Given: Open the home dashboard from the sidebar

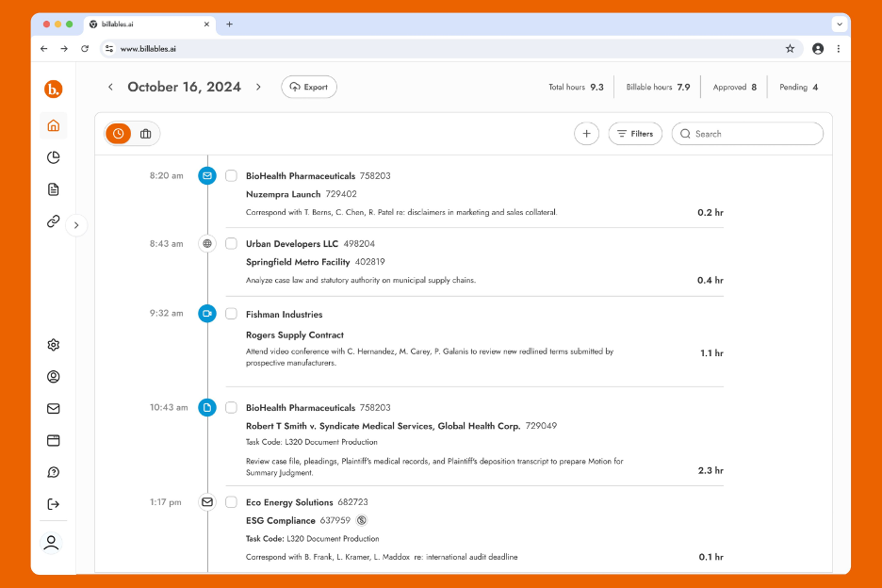Looking at the screenshot, I should (53, 125).
